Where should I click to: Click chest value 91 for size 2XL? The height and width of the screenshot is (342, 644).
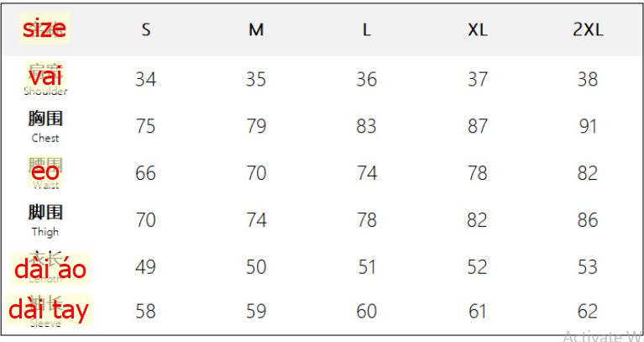(x=588, y=126)
